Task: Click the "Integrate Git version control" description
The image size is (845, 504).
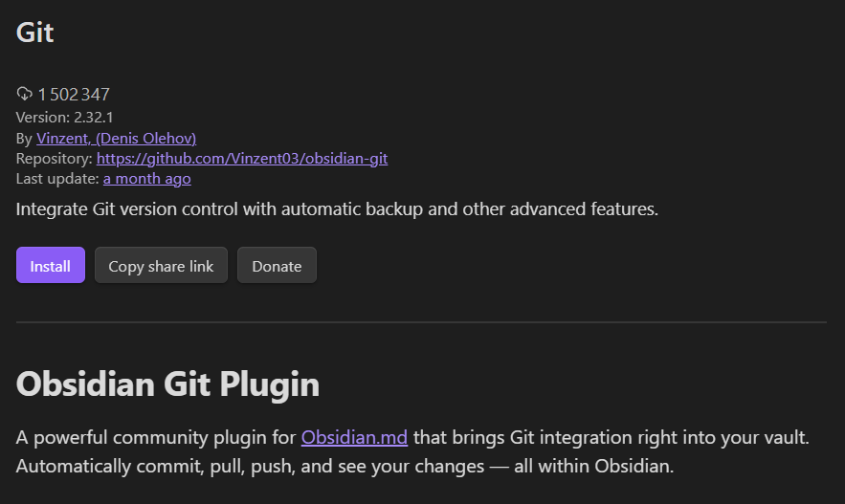Action: coord(337,209)
